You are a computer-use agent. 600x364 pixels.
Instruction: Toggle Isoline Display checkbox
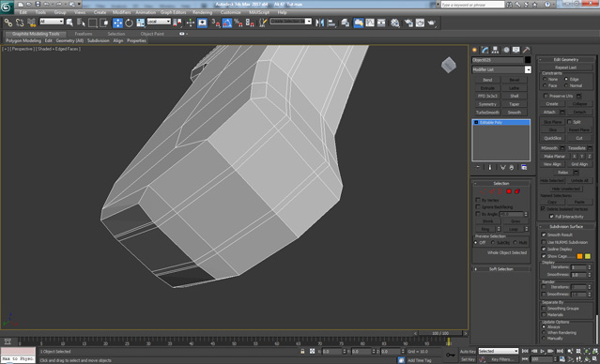(x=544, y=249)
